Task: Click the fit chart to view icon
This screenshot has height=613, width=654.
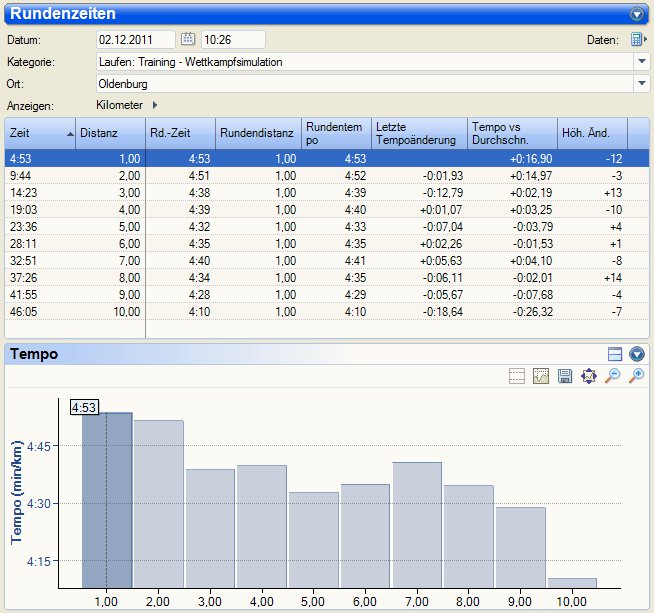Action: coord(589,376)
